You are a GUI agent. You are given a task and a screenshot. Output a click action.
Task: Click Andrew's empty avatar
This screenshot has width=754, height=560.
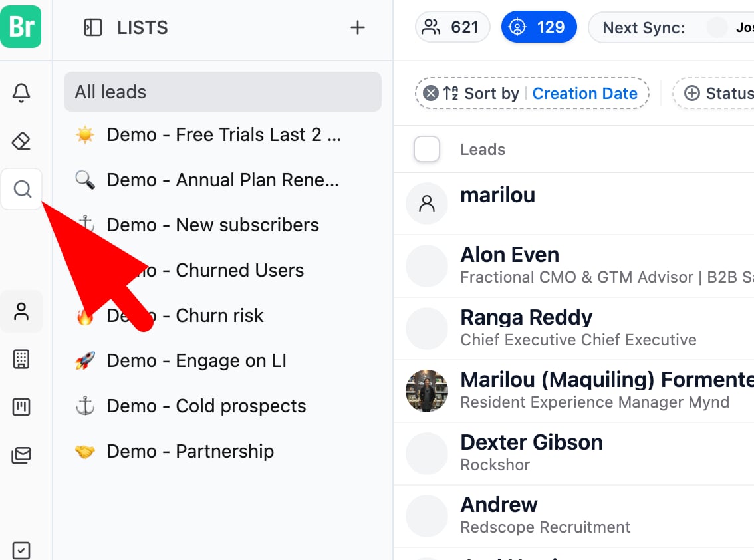(426, 515)
